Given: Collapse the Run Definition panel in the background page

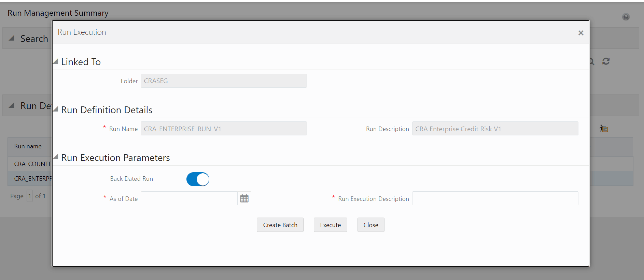Looking at the screenshot, I should (12, 105).
